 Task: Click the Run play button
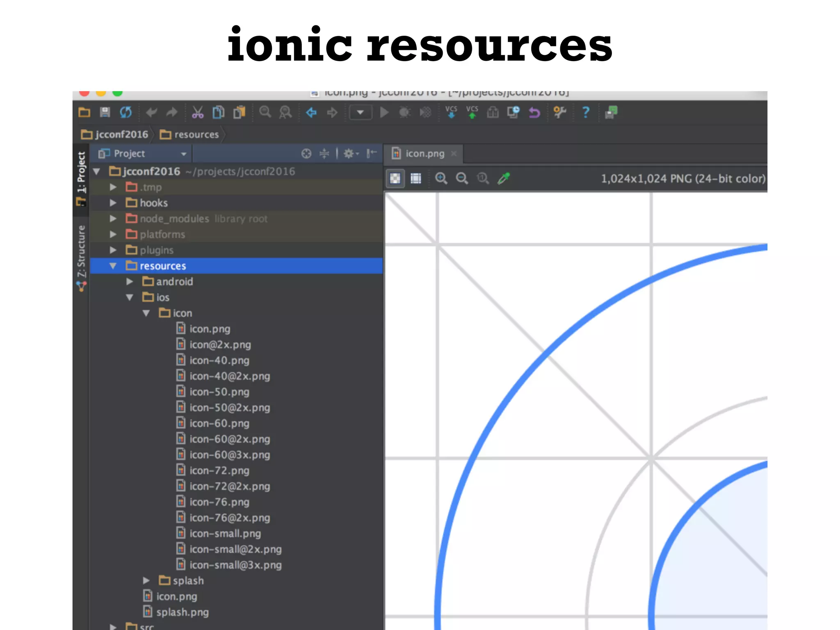point(384,112)
